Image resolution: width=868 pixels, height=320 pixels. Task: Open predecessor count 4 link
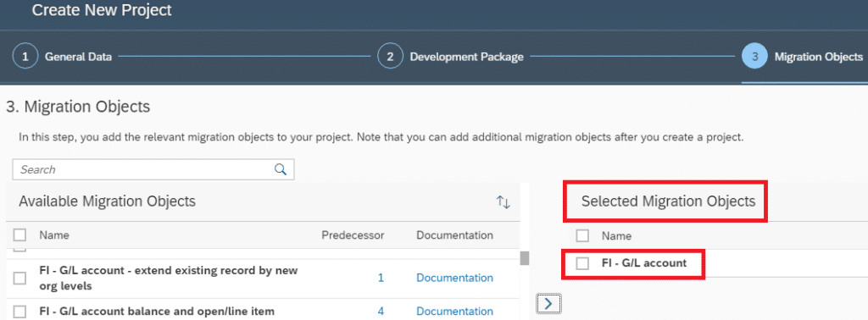[381, 312]
